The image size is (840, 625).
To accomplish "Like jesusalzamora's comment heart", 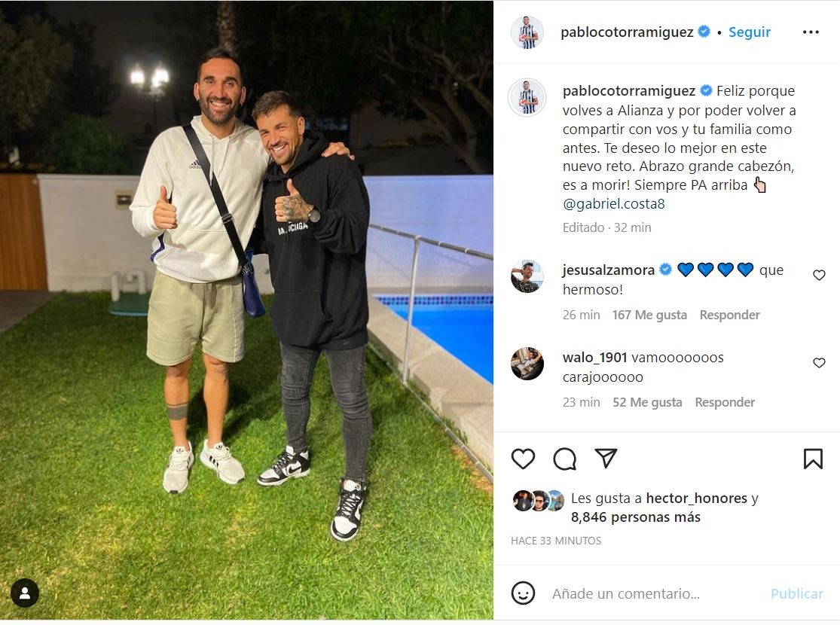I will click(x=819, y=276).
